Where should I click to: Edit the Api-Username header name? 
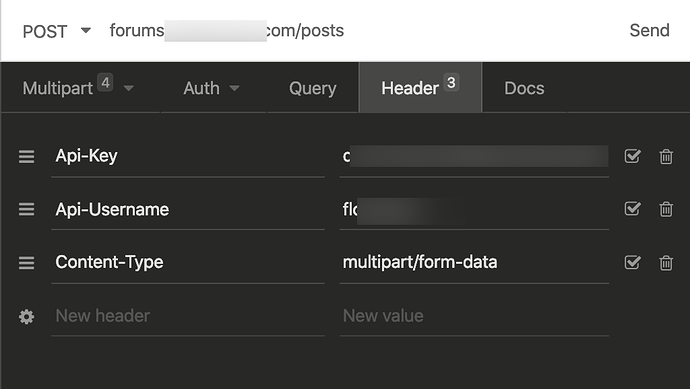[188, 209]
